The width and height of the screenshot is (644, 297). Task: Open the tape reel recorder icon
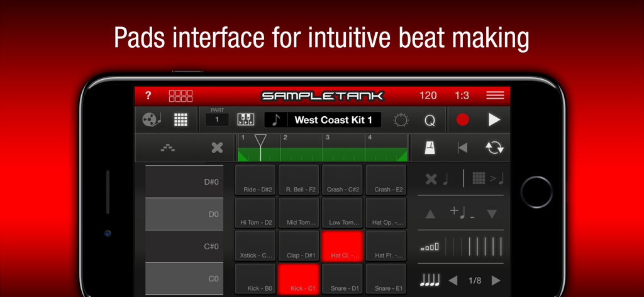152,119
